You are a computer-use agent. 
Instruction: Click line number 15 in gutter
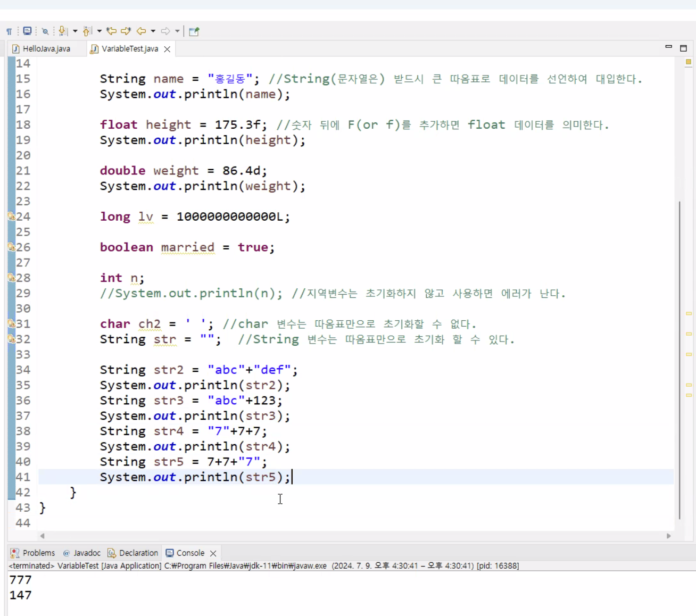coord(23,79)
